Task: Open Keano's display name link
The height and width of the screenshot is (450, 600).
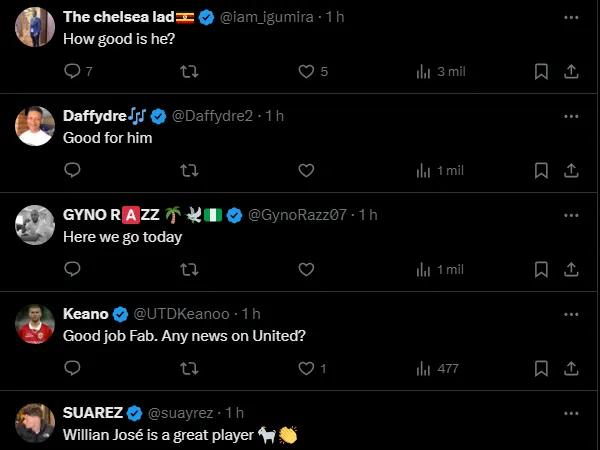Action: [x=85, y=314]
